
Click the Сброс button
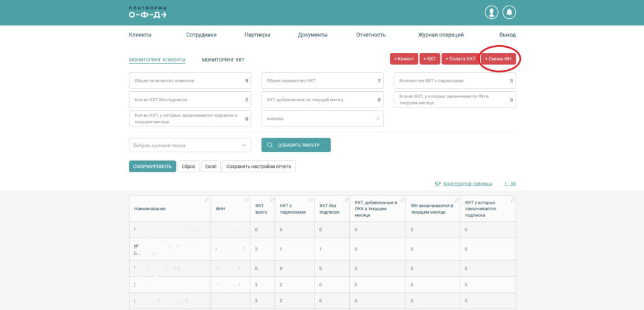tap(189, 166)
